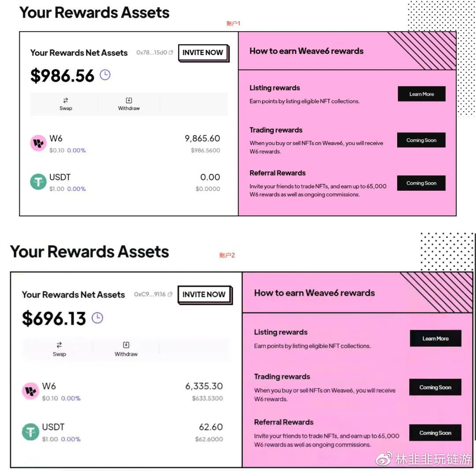
Task: Click Withdraw icon in the $986.56 account
Action: (129, 100)
